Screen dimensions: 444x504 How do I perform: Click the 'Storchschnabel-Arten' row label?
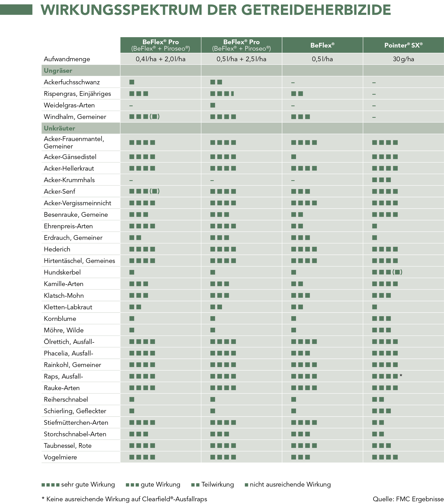(75, 434)
